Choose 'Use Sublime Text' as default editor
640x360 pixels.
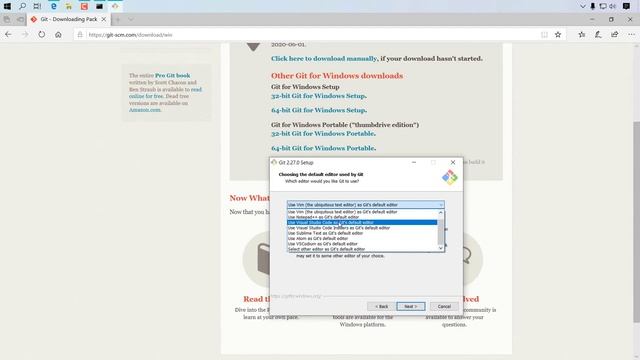362,233
